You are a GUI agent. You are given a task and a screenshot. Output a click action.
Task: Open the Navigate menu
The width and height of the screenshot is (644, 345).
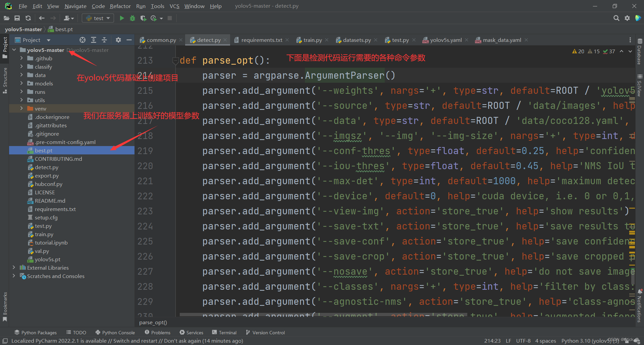75,6
